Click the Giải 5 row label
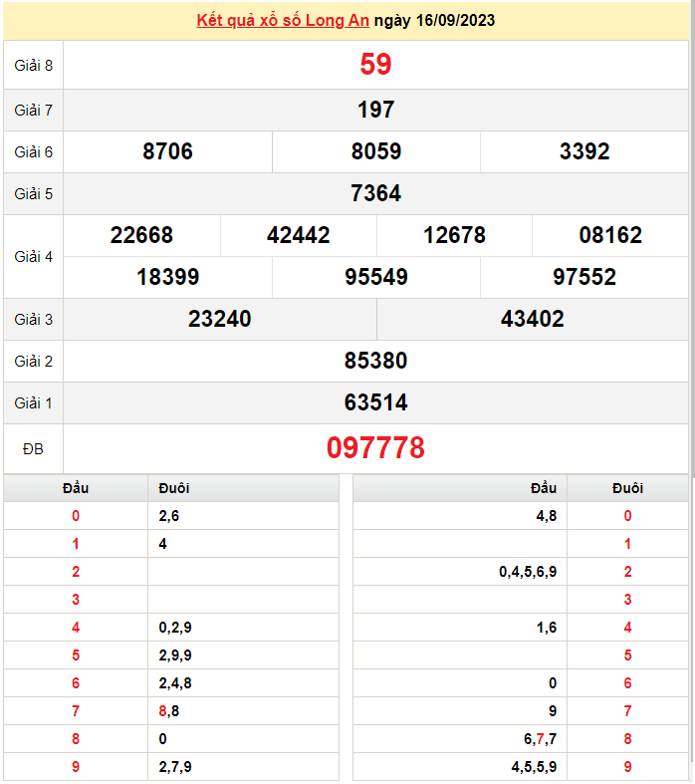The image size is (695, 784). tap(34, 194)
